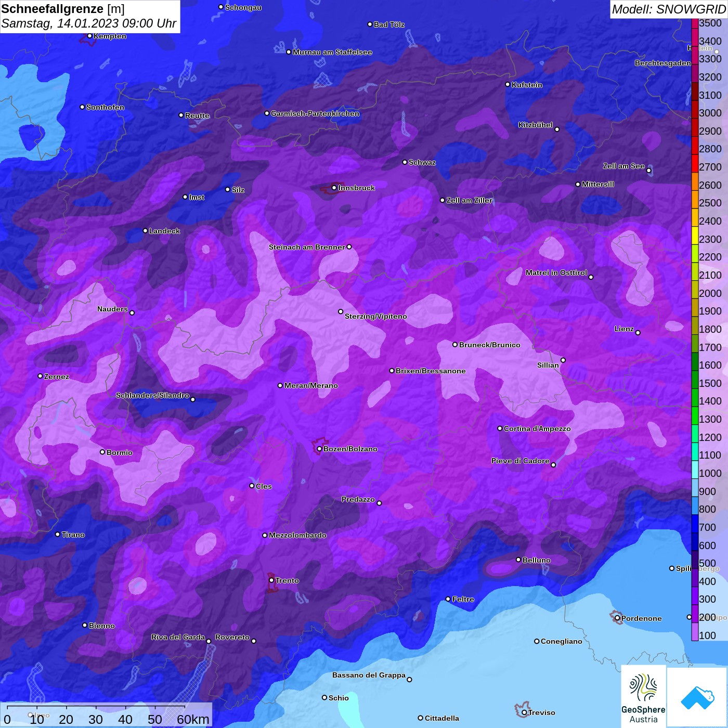The width and height of the screenshot is (728, 728).
Task: Click the Schwaz label
Action: (422, 162)
